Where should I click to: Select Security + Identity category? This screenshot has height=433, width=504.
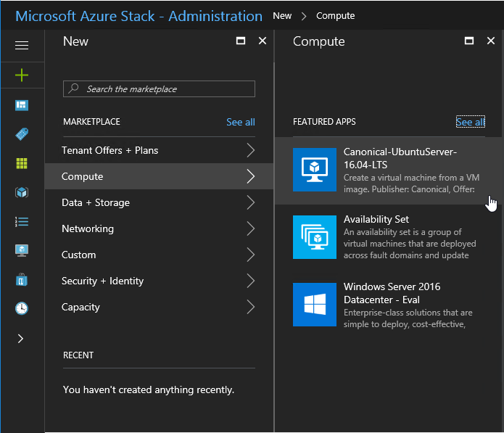point(159,281)
